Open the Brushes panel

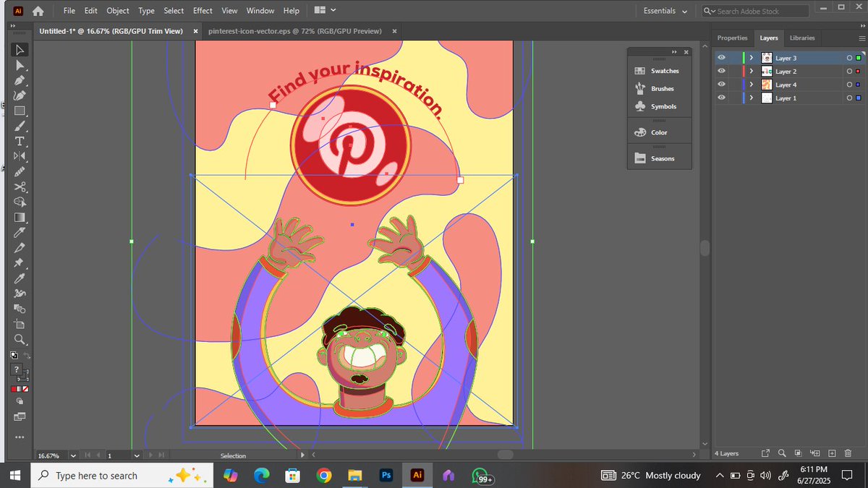(659, 88)
